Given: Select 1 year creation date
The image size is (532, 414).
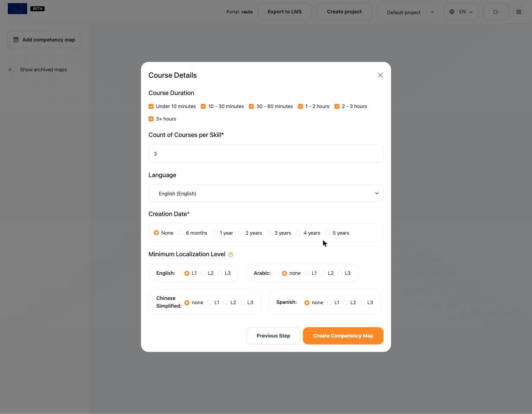Looking at the screenshot, I should 215,233.
